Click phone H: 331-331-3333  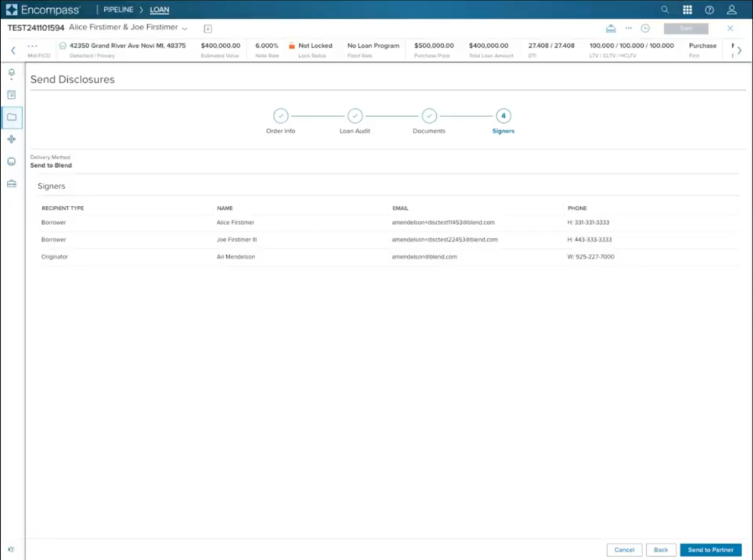coord(588,222)
